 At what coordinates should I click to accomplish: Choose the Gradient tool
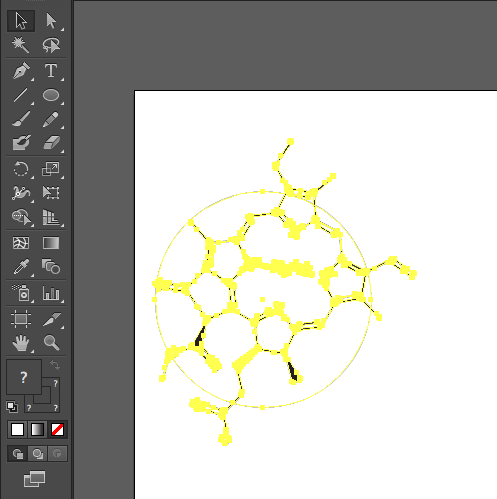[x=51, y=243]
